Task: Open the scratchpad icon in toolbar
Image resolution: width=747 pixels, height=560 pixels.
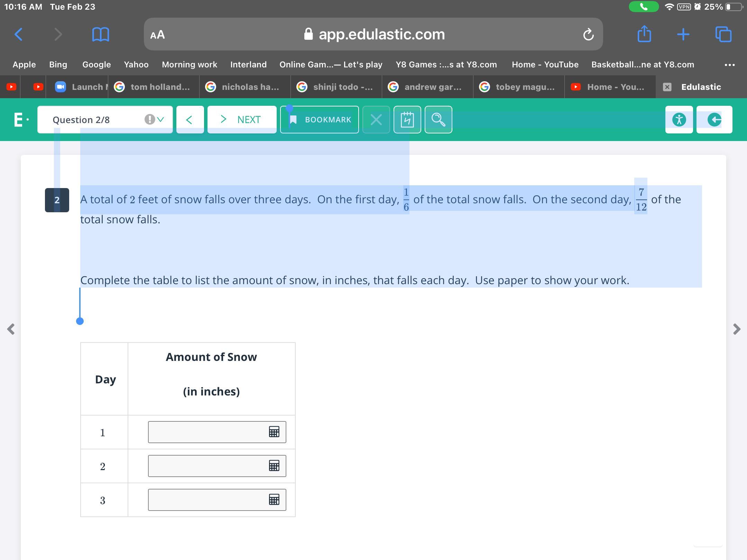Action: click(x=407, y=120)
